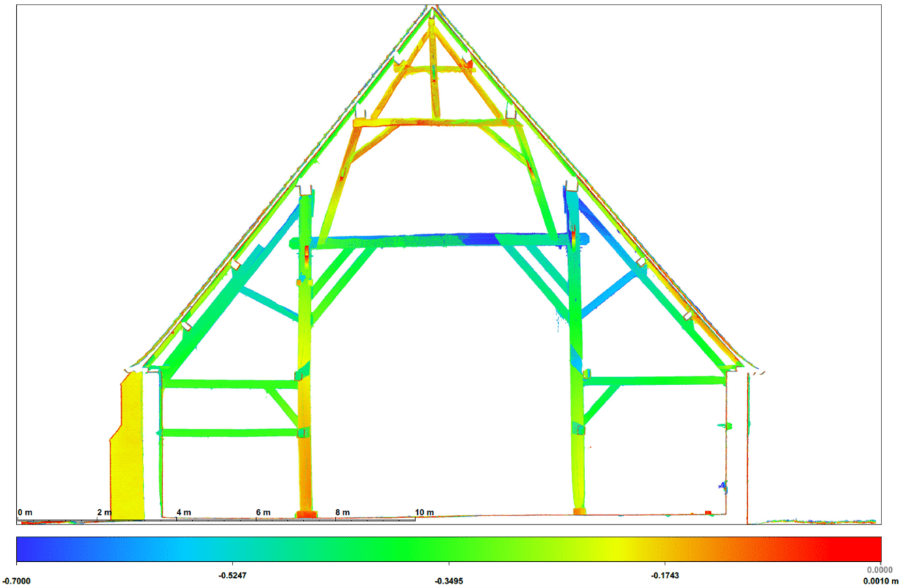Click the 0.0010 m maximum scale value
The height and width of the screenshot is (588, 905).
(x=881, y=581)
